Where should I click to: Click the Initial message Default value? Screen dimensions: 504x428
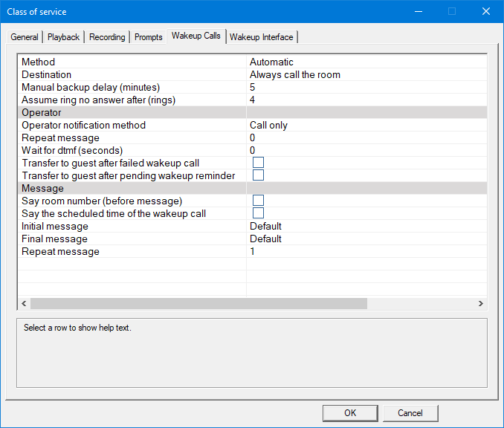pyautogui.click(x=265, y=226)
